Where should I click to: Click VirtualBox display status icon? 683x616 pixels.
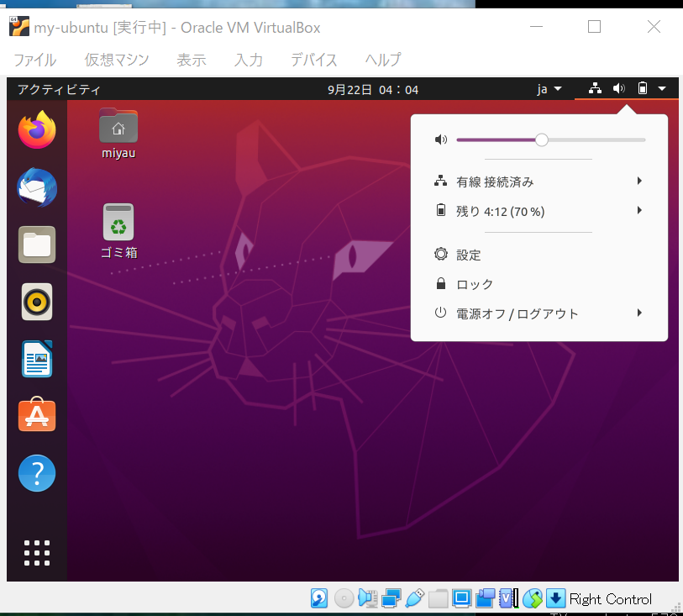[461, 598]
